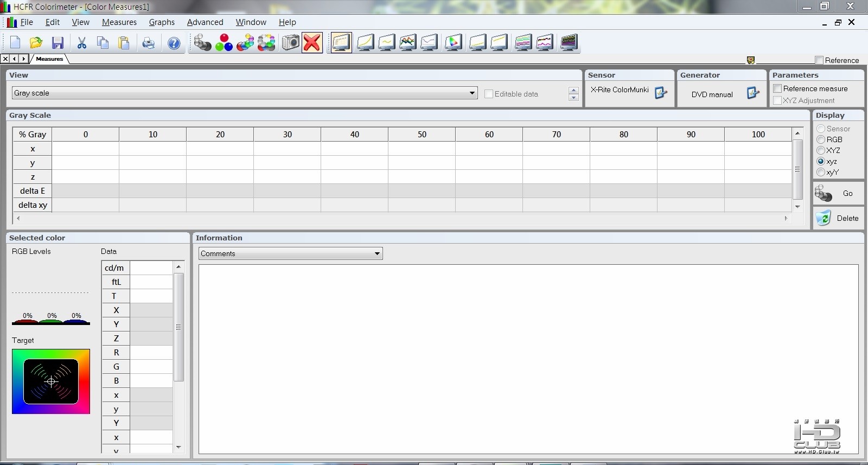Open the Graphs menu

pos(162,22)
